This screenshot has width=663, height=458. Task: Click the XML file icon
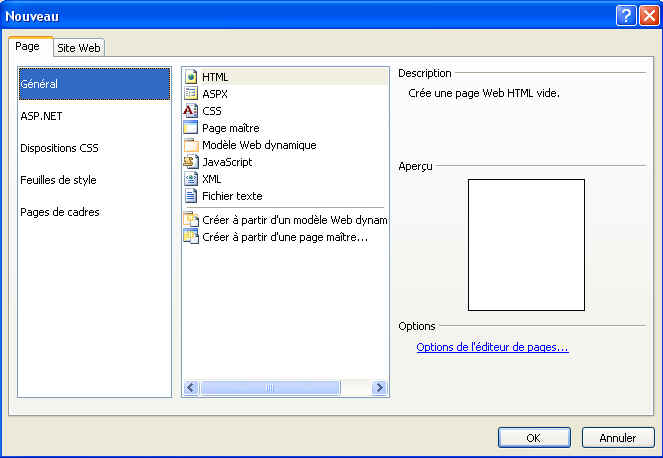click(x=191, y=178)
